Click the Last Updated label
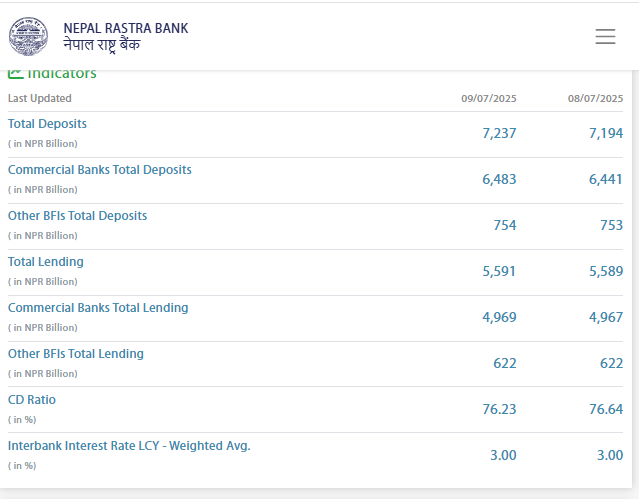 (x=40, y=98)
